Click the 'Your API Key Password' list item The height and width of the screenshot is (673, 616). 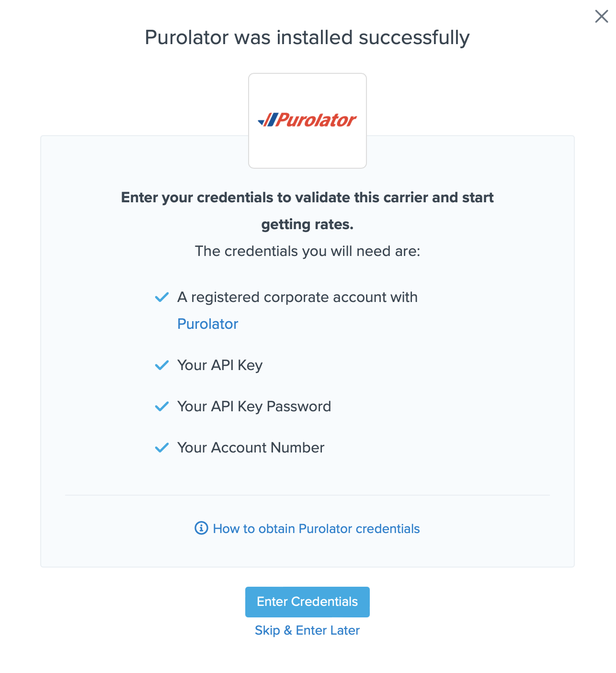(x=254, y=406)
